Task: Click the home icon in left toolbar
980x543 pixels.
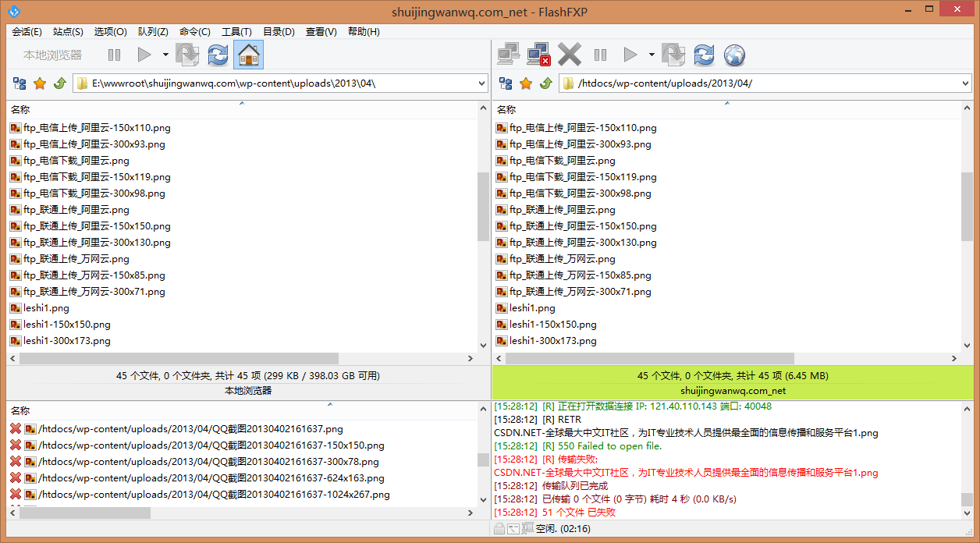Action: click(248, 55)
